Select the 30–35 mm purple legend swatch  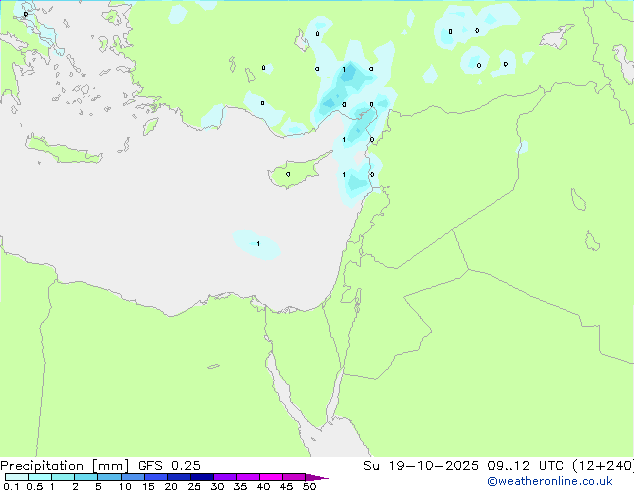point(225,477)
